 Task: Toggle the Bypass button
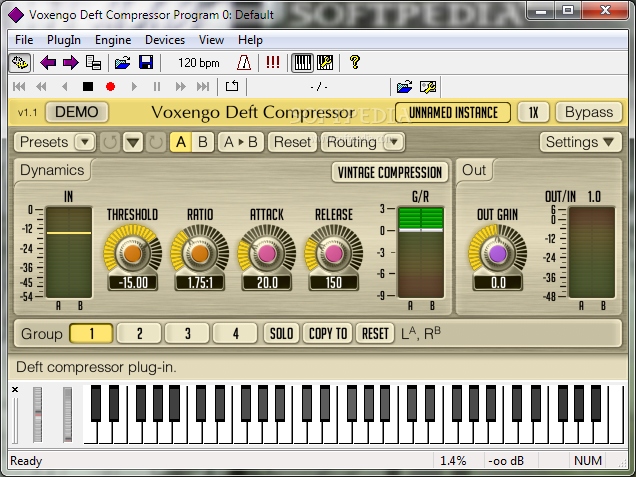[x=589, y=112]
